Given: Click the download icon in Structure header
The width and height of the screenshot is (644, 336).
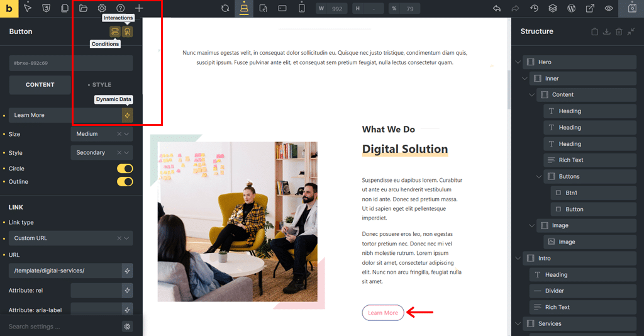Looking at the screenshot, I should (x=607, y=31).
